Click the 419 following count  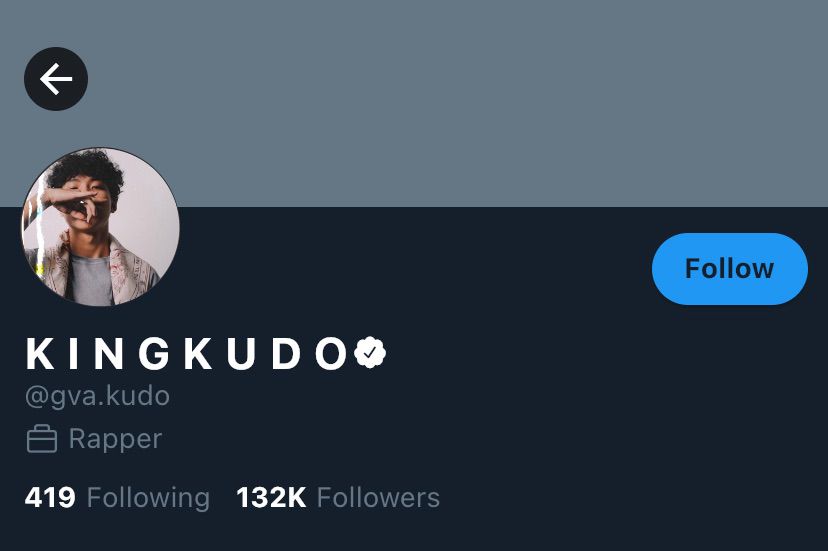(x=50, y=498)
